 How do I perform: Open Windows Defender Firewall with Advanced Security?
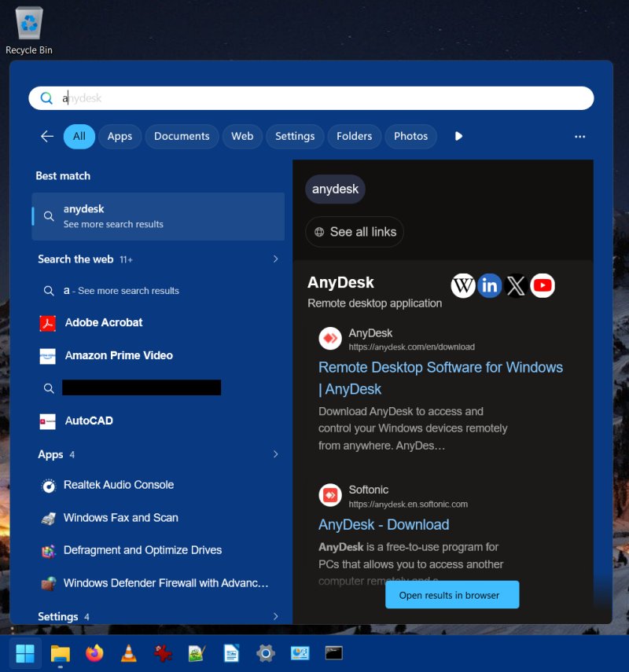coord(158,583)
